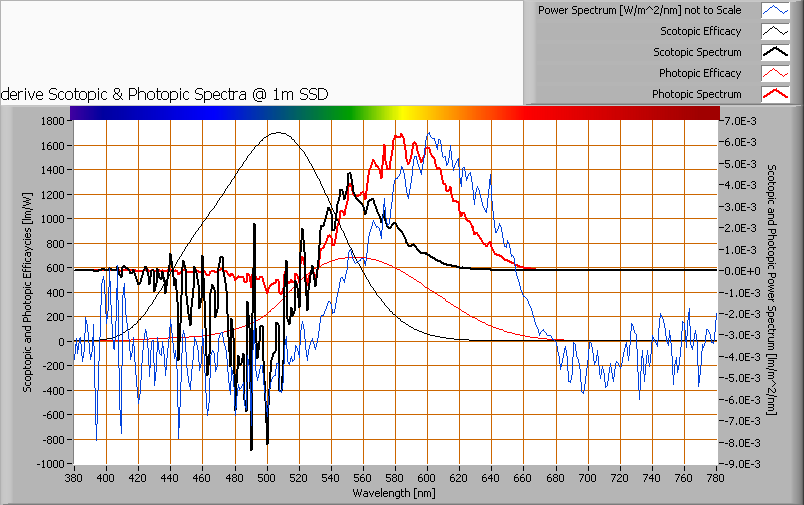Click the 380 minimum x-axis value

click(74, 478)
